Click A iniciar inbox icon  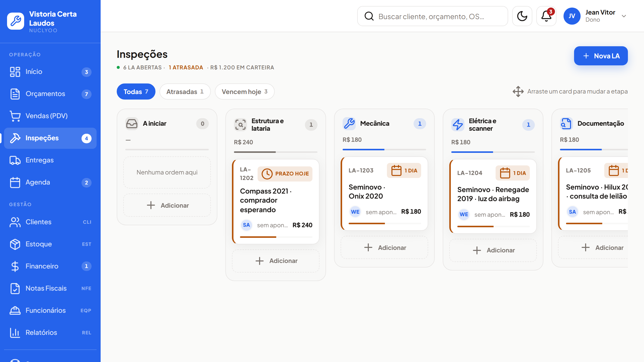[132, 123]
